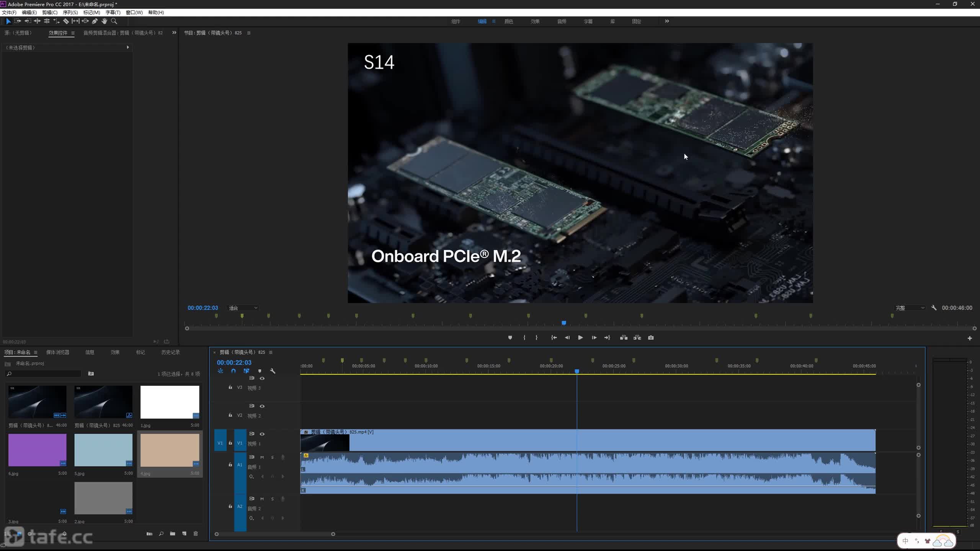Screen dimensions: 980x551
Task: Open the zoom level 适合 dropdown
Action: click(x=243, y=308)
